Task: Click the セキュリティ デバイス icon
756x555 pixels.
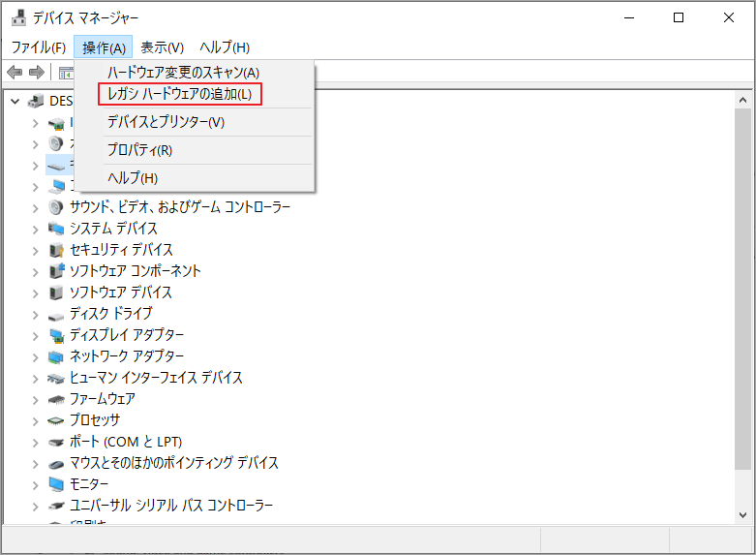Action: (x=57, y=250)
